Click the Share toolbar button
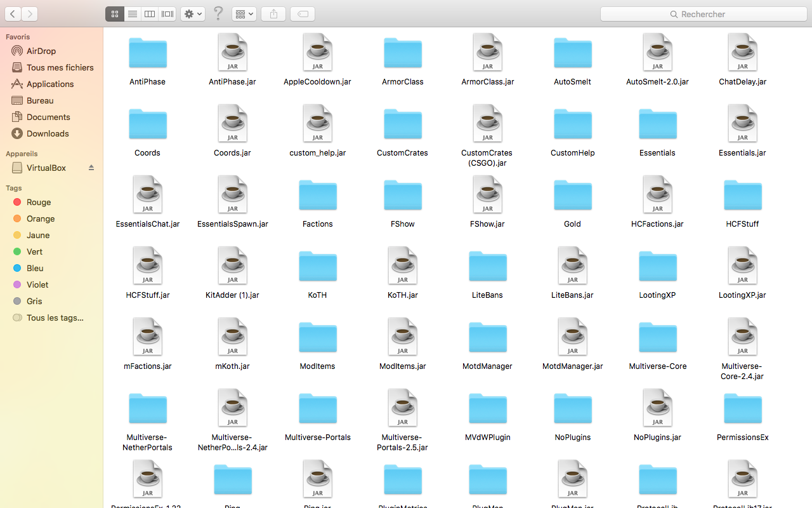This screenshot has height=508, width=812. click(x=273, y=14)
